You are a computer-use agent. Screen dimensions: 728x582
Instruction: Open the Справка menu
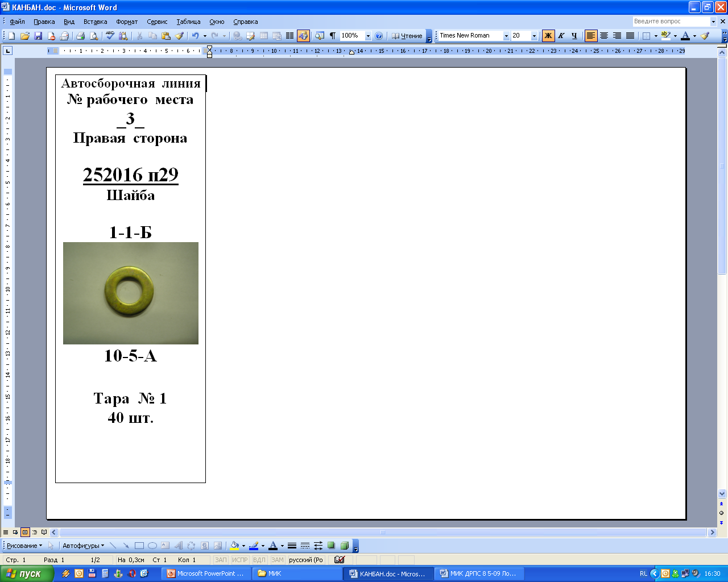pos(246,22)
